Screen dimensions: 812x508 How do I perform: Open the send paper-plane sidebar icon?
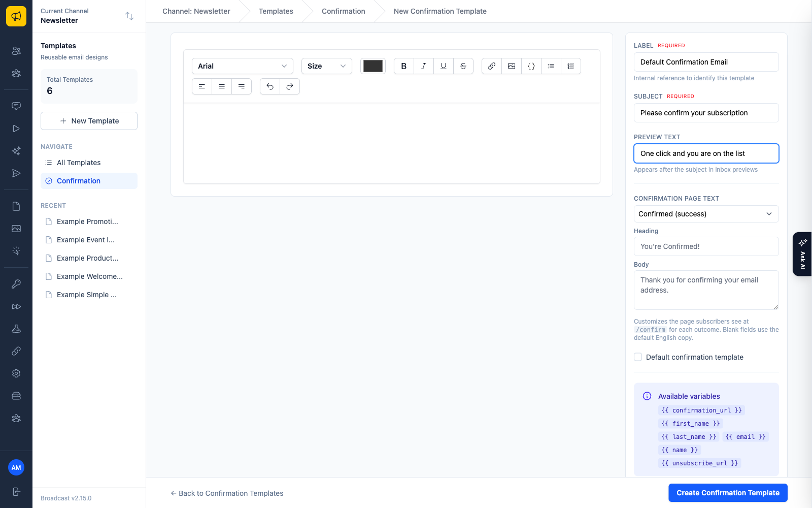(x=16, y=173)
